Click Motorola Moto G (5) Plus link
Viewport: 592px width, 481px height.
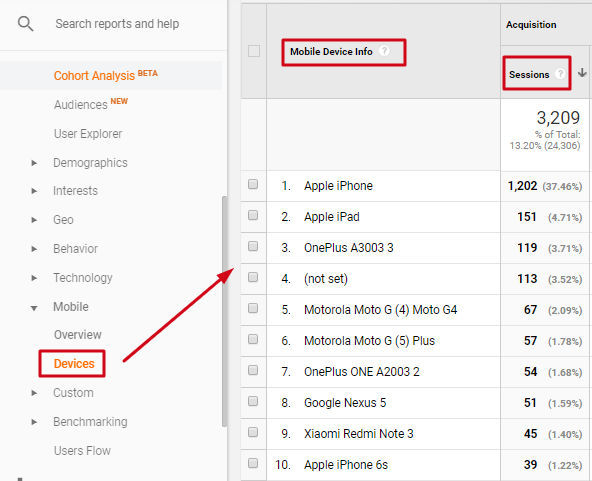(x=370, y=341)
